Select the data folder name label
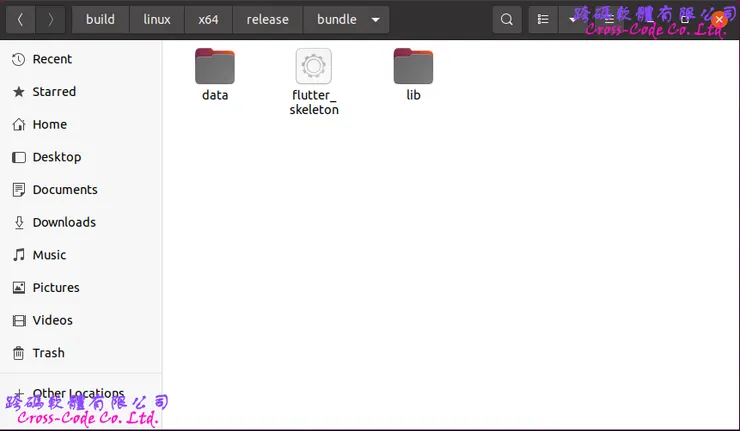740x431 pixels. coord(215,95)
